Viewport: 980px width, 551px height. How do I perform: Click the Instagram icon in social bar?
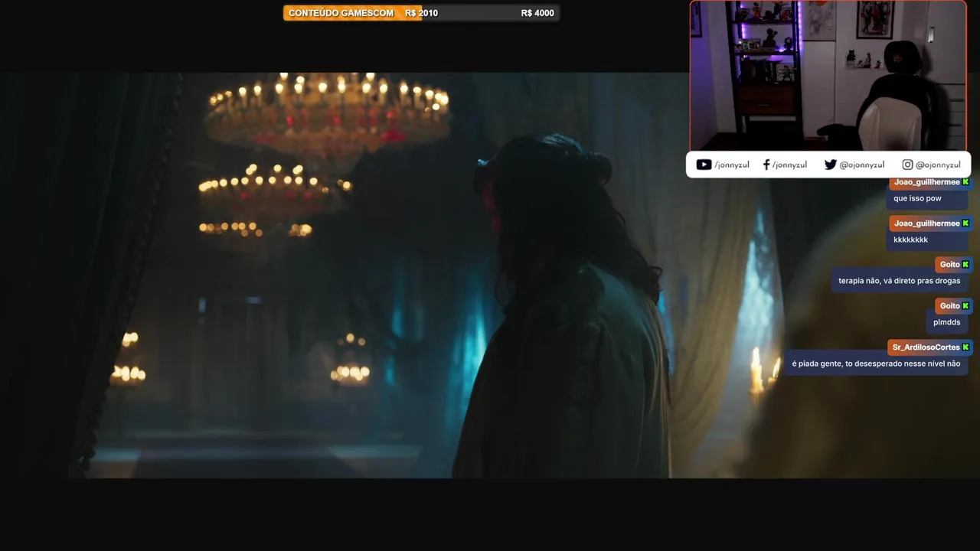tap(907, 165)
